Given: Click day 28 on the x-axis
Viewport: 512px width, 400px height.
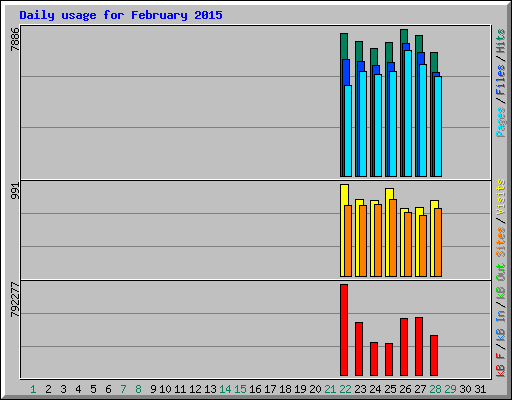Looking at the screenshot, I should (435, 389).
